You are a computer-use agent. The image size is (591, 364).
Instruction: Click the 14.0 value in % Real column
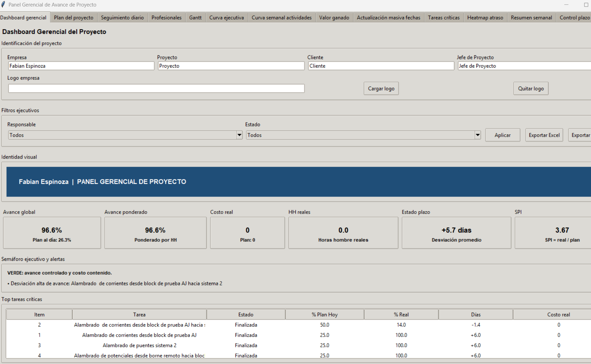pyautogui.click(x=401, y=325)
